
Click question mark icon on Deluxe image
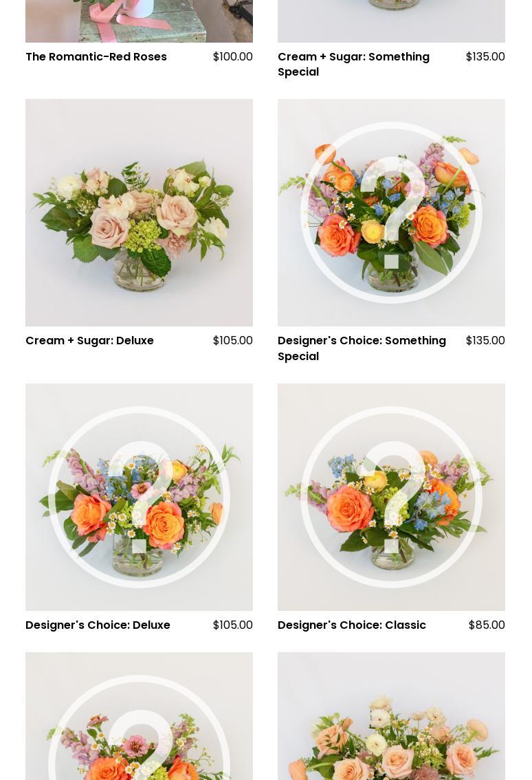coord(139,497)
